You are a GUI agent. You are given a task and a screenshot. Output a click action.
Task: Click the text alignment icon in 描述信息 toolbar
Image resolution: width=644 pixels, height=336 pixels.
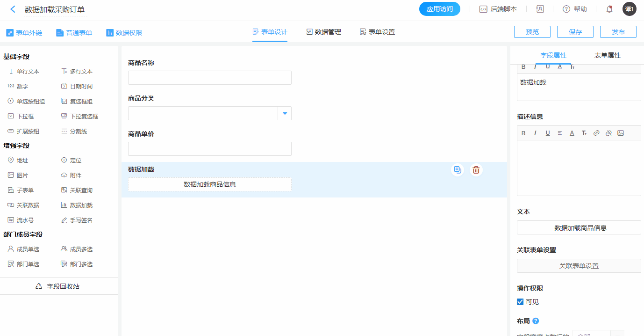point(560,133)
